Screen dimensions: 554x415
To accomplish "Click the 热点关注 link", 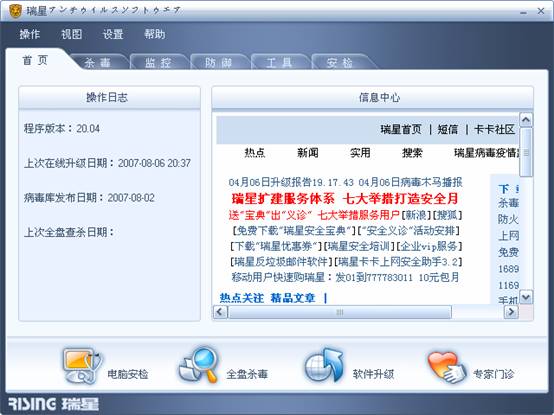I will (x=241, y=298).
